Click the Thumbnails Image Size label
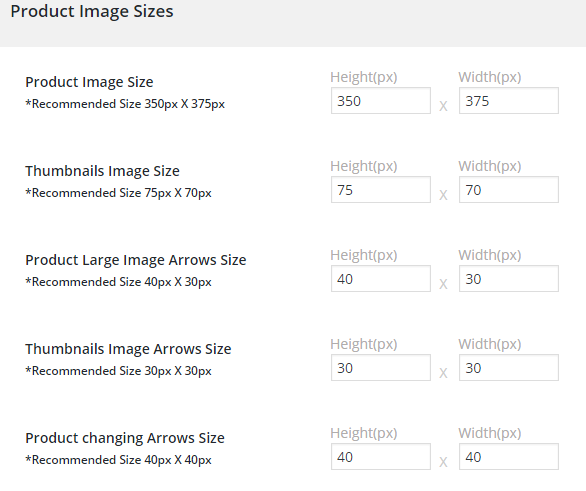586x491 pixels. [x=102, y=171]
